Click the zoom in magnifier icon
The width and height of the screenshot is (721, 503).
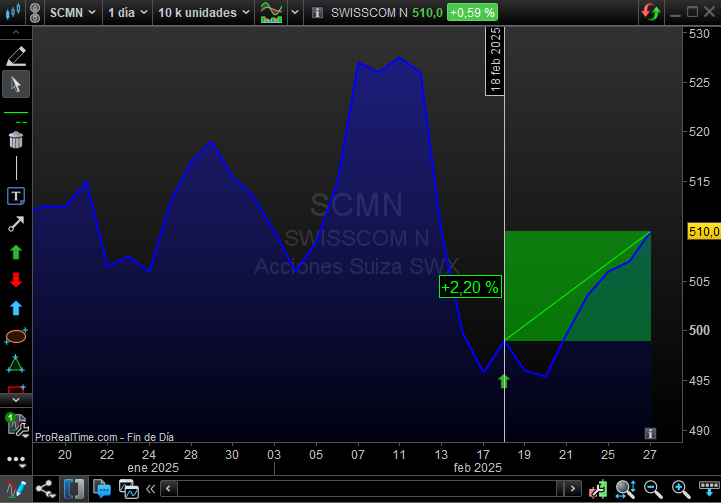pyautogui.click(x=681, y=489)
